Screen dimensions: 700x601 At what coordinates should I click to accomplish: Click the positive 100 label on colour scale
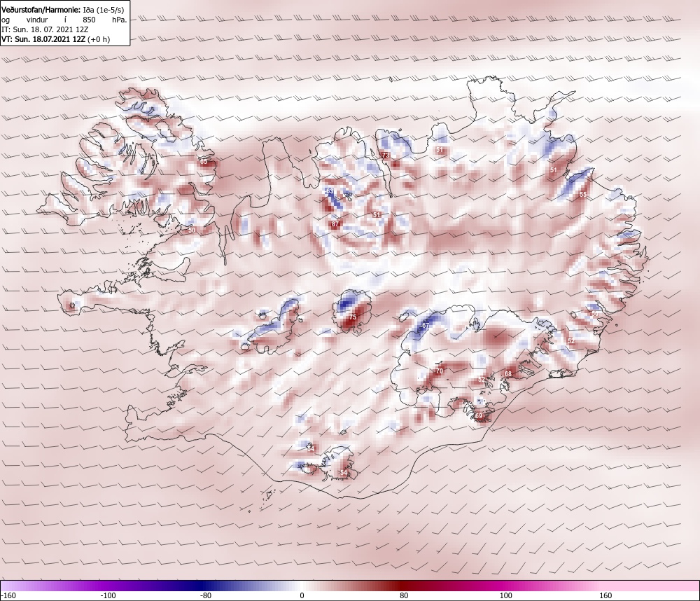tap(506, 595)
